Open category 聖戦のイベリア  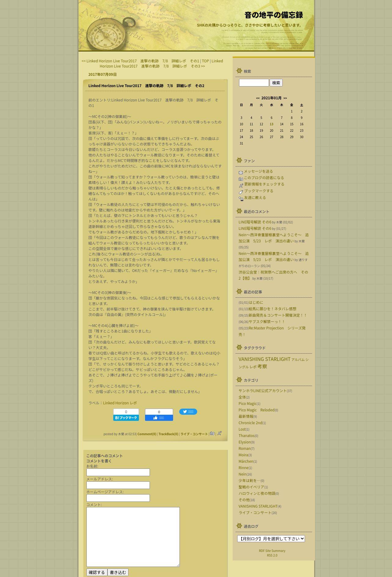(x=251, y=487)
